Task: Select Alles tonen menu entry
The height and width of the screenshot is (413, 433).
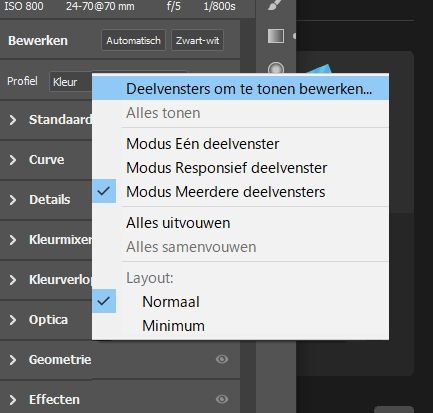Action: click(x=240, y=113)
